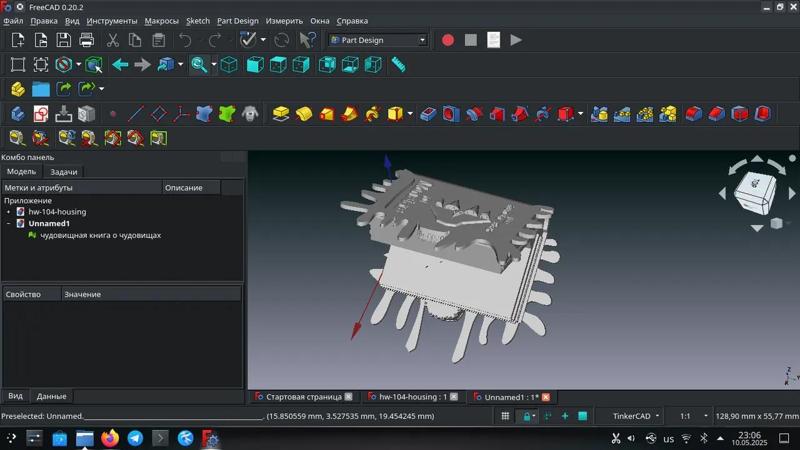Click the Fit All view icon

tap(18, 65)
